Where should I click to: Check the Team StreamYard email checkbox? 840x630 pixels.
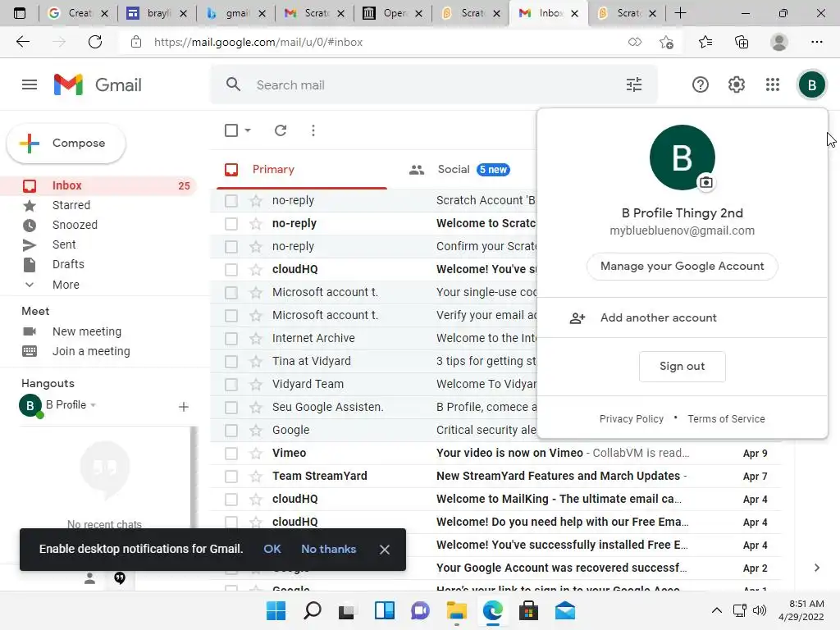pyautogui.click(x=231, y=477)
